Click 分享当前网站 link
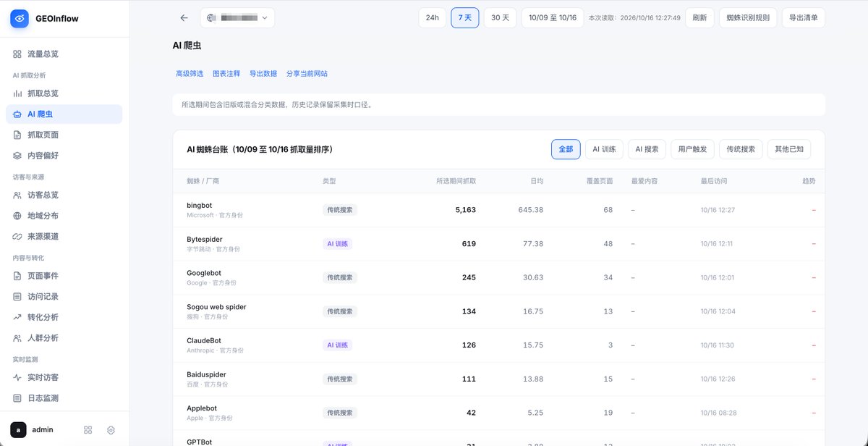Screen dimensions: 868x446 point(307,74)
